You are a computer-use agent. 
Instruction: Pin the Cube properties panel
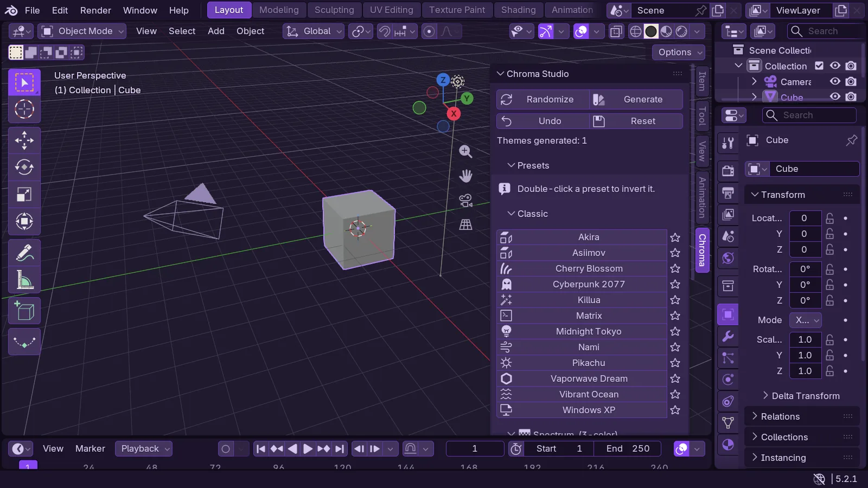click(x=852, y=140)
